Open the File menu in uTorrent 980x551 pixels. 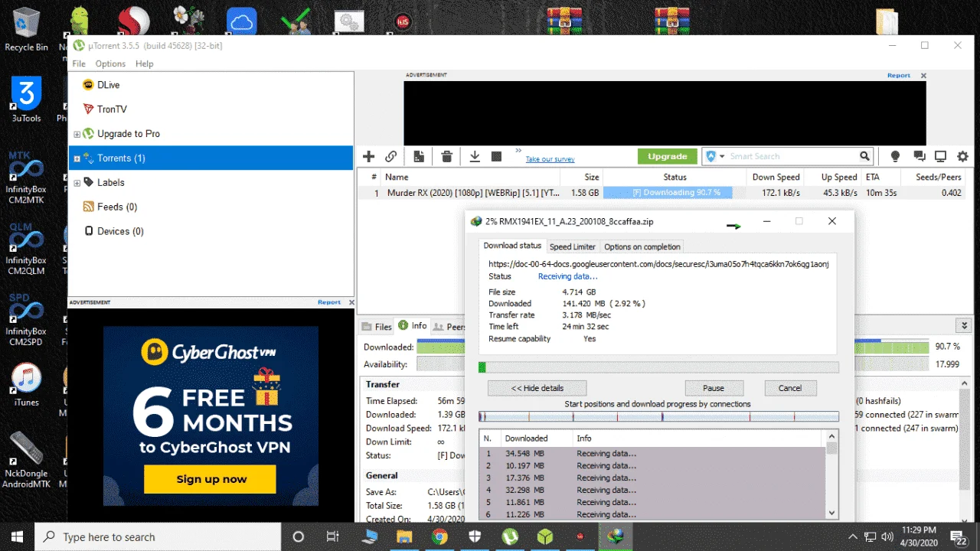click(x=79, y=64)
